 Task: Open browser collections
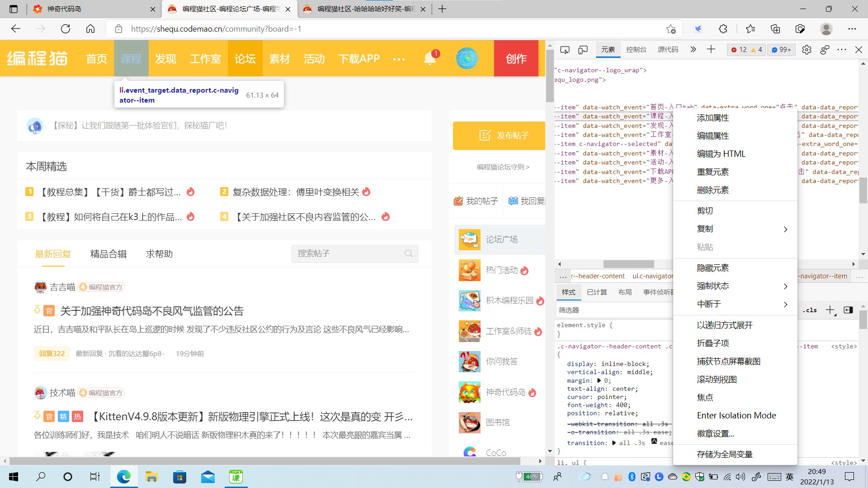click(775, 29)
